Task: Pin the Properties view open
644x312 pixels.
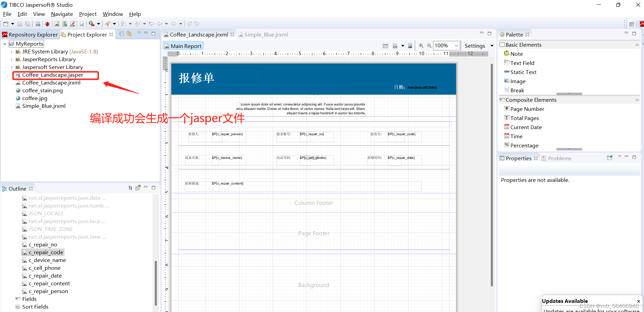Action: click(610, 158)
